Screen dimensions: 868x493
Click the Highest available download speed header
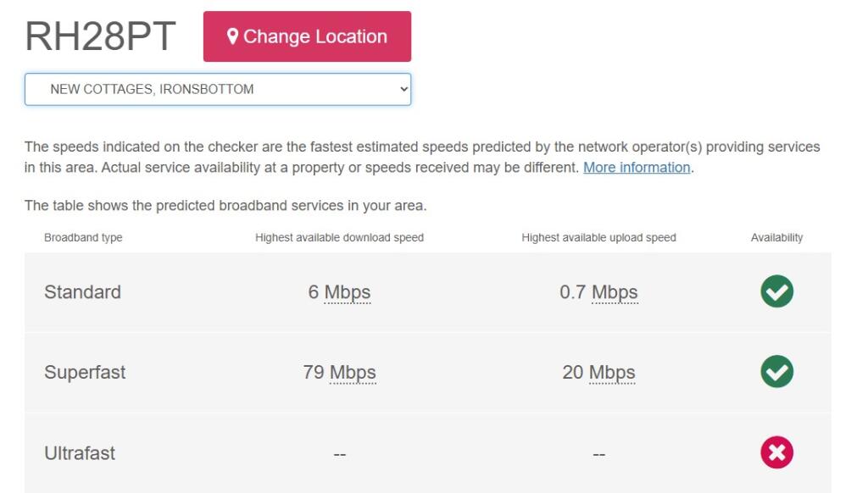point(339,238)
